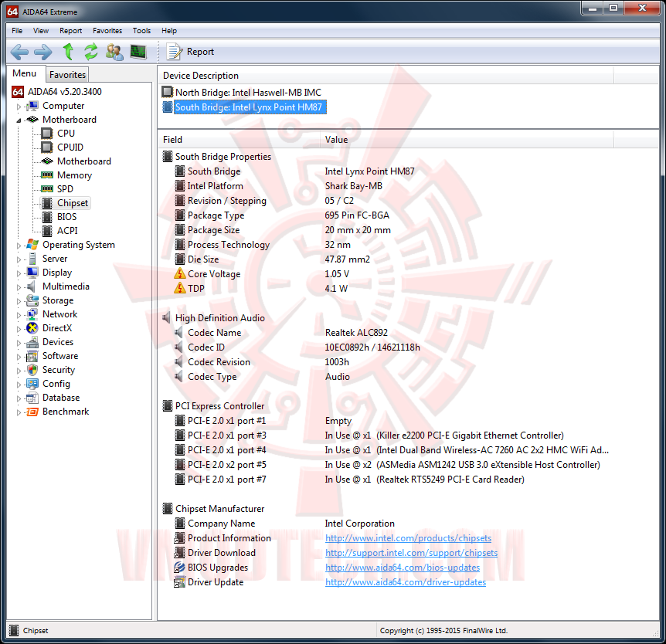Select the SPD tree item
666x644 pixels.
65,189
